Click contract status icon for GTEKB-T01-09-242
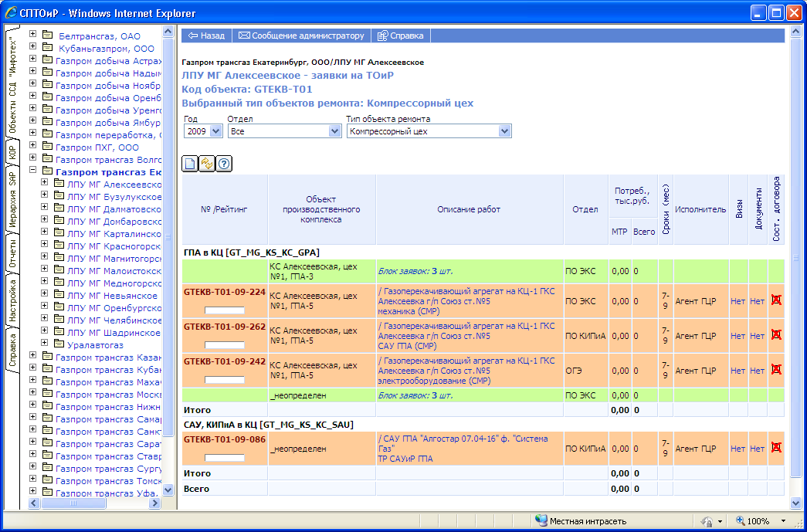This screenshot has width=807, height=532. click(x=776, y=369)
